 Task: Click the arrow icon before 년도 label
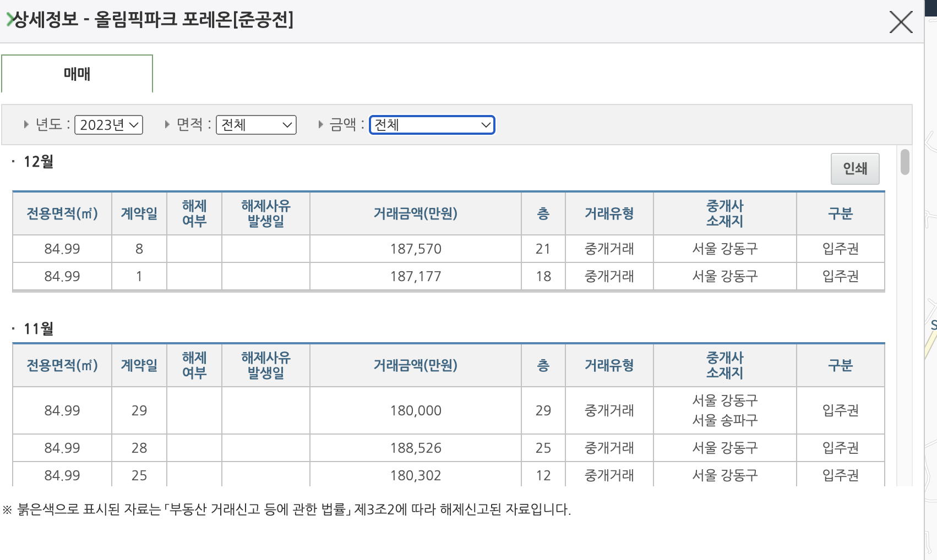(x=25, y=125)
